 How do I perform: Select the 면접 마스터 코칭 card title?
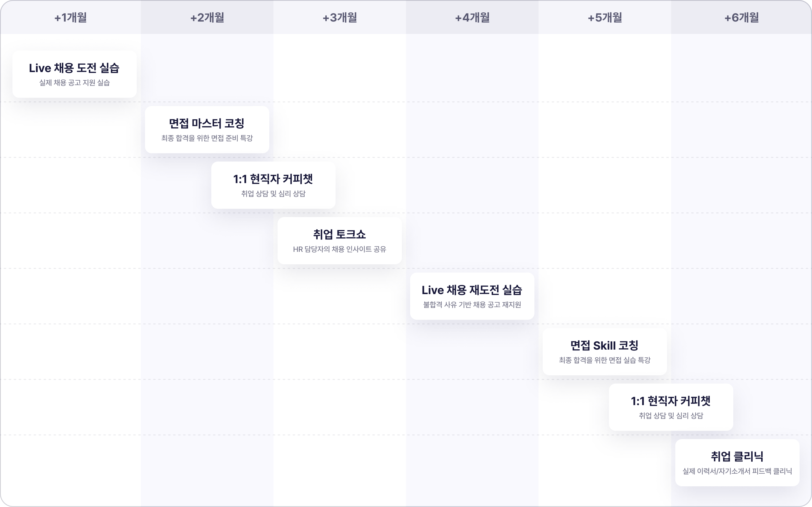[x=207, y=123]
